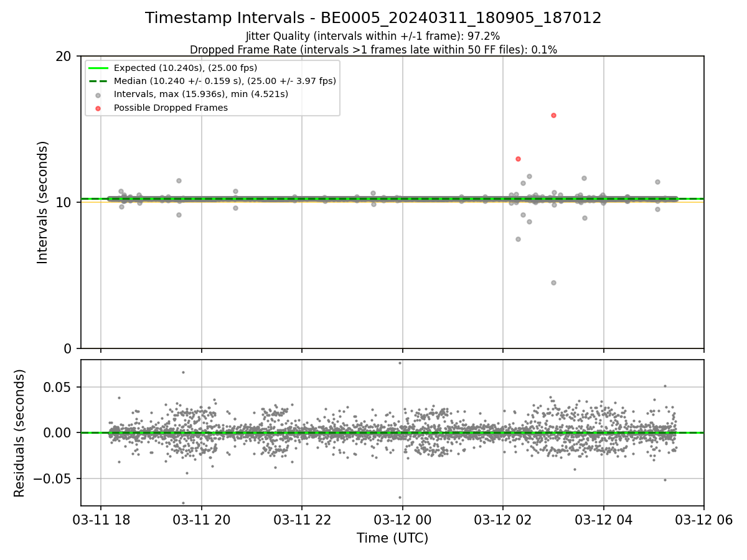
Task: Click the '10' tick on the intervals y-axis
Action: [63, 202]
